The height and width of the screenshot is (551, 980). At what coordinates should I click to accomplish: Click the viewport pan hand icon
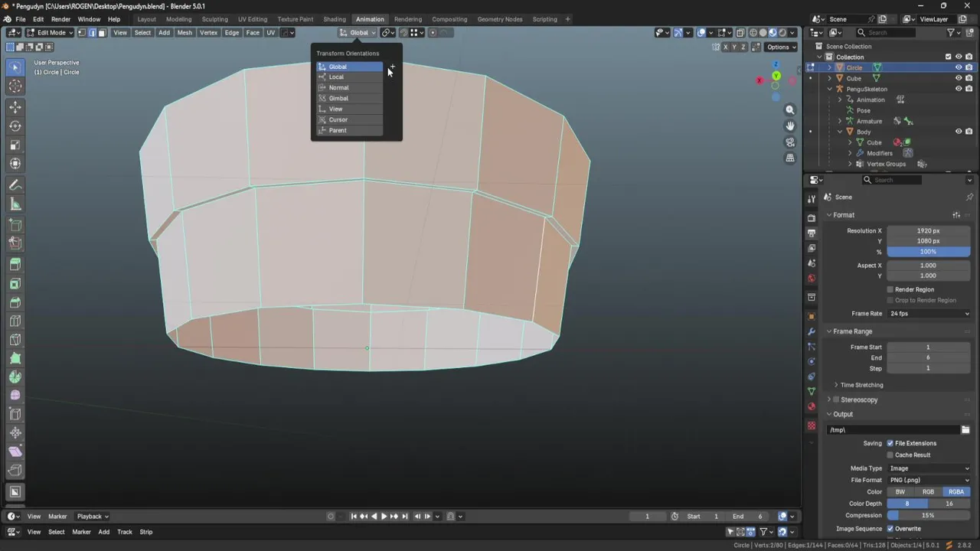[790, 126]
